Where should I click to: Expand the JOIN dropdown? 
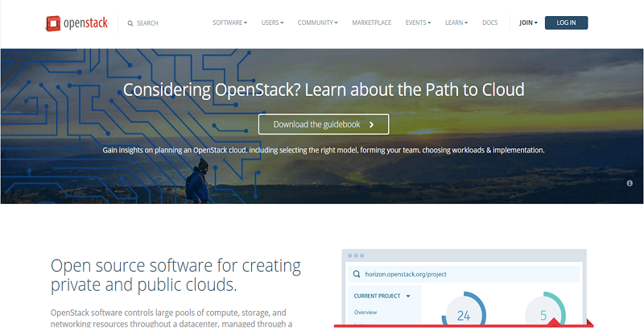pyautogui.click(x=528, y=23)
